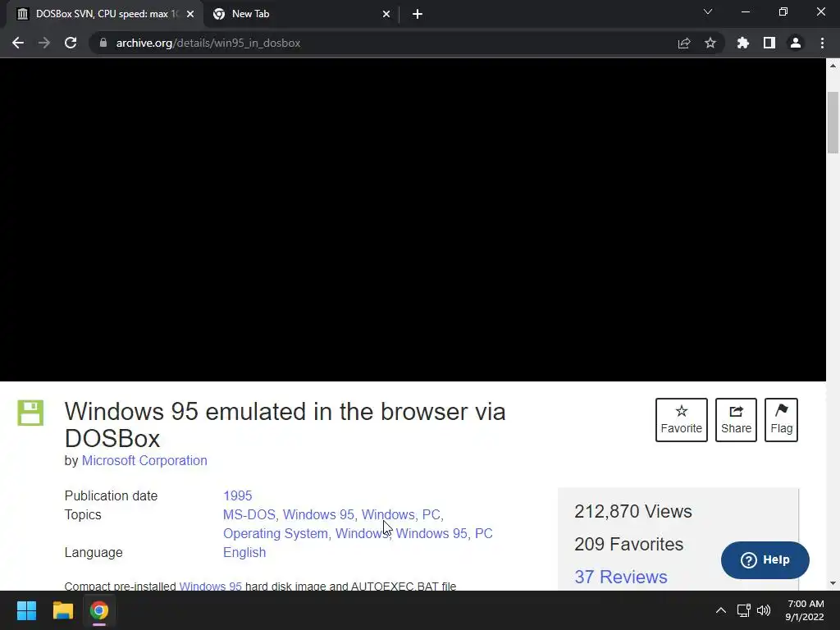This screenshot has width=840, height=630.
Task: Open network status tray icon
Action: click(x=743, y=610)
